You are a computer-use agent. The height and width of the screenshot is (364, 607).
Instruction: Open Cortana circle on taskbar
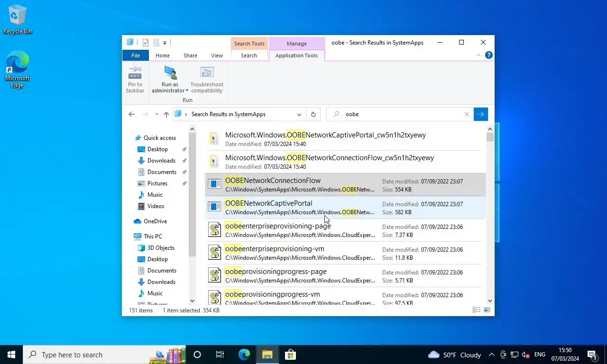[x=197, y=355]
